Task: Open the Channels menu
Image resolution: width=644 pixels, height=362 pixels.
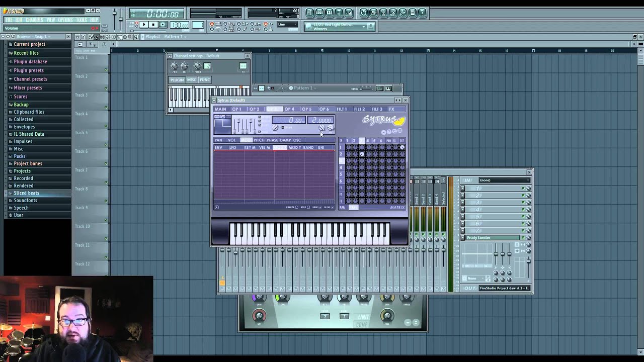Action: (x=34, y=20)
